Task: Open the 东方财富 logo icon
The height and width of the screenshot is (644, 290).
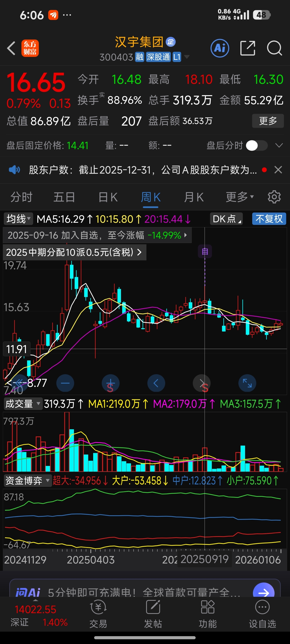Action: (30, 48)
